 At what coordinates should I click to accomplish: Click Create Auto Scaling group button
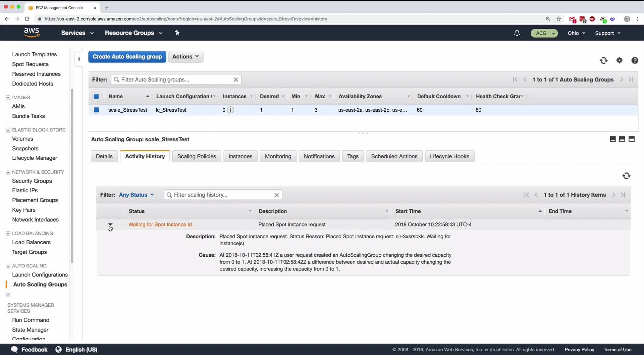[x=127, y=57]
